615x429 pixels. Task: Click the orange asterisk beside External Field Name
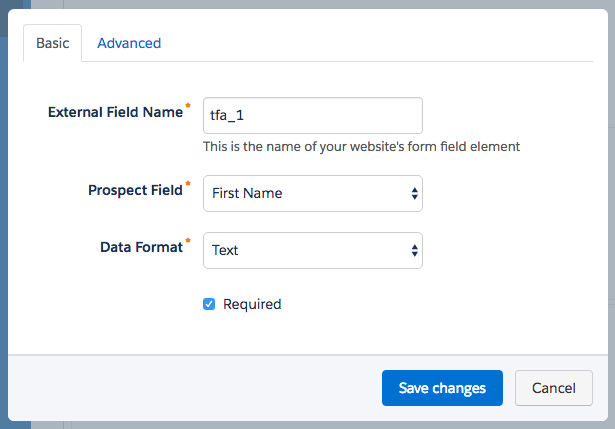click(x=187, y=105)
